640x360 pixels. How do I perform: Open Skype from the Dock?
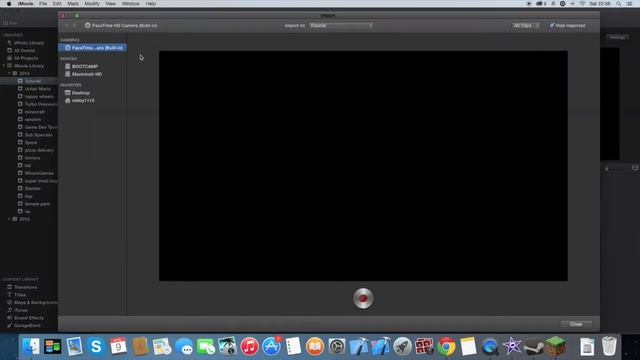[x=96, y=347]
